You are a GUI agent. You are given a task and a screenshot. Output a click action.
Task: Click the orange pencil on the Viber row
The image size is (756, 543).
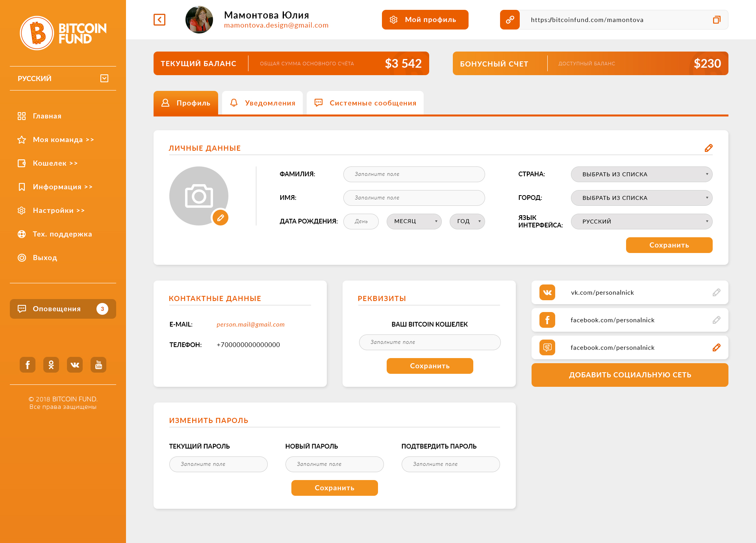pos(716,347)
